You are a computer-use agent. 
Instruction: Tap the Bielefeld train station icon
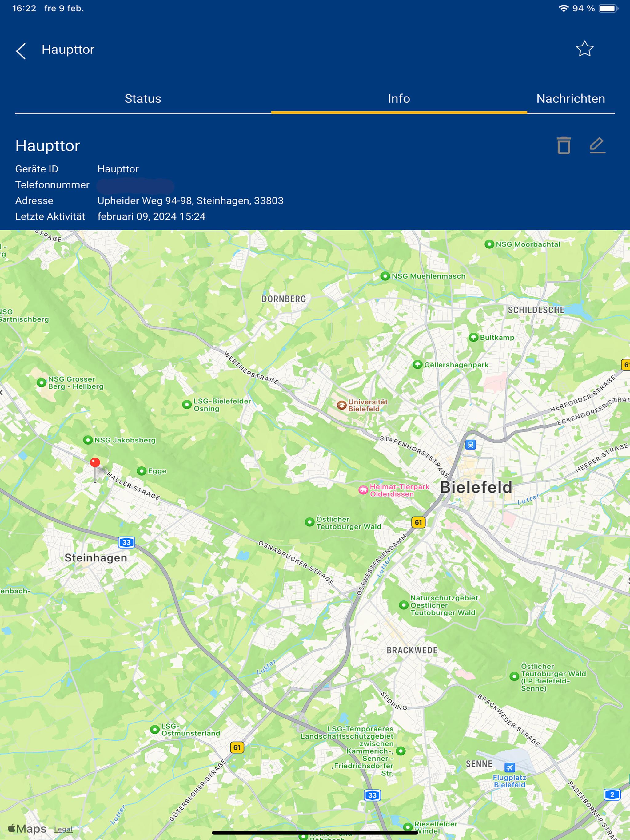tap(470, 444)
